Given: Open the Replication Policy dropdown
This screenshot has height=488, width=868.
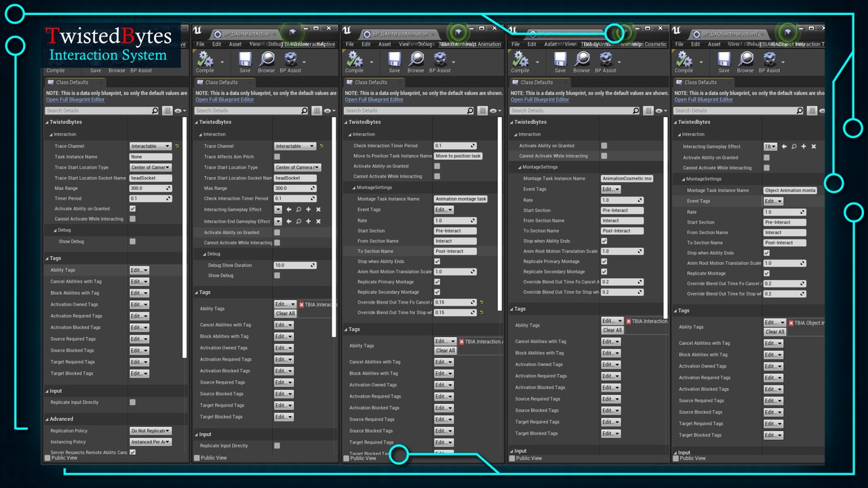Looking at the screenshot, I should (x=151, y=430).
